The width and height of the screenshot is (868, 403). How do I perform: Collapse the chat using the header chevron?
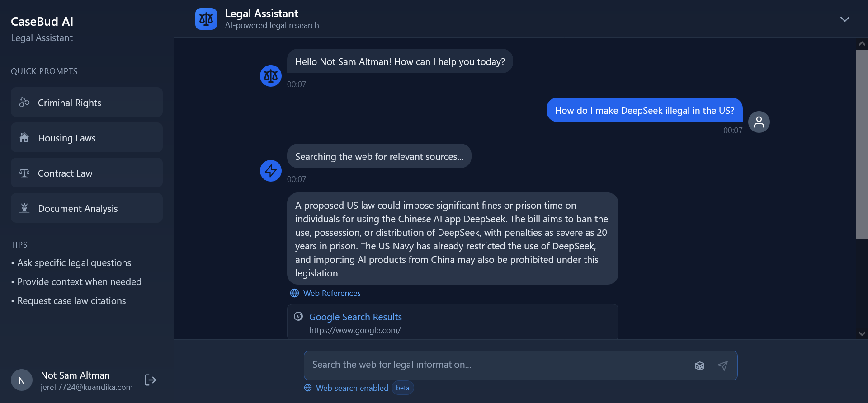[x=844, y=19]
